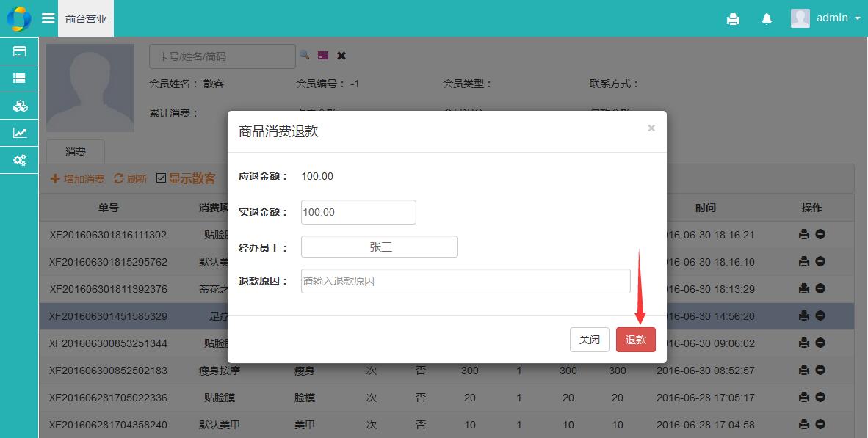
Task: Click the 关闭 button in dialog
Action: 589,340
